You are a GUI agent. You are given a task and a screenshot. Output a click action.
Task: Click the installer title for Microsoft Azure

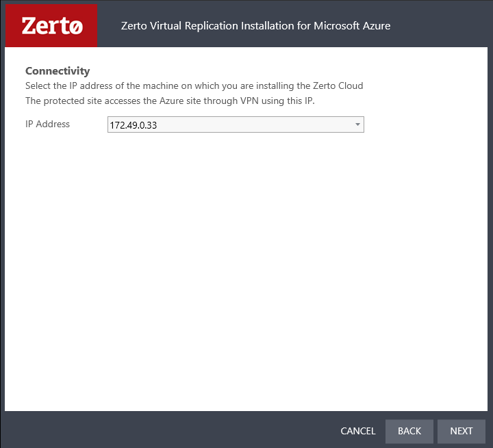[255, 26]
